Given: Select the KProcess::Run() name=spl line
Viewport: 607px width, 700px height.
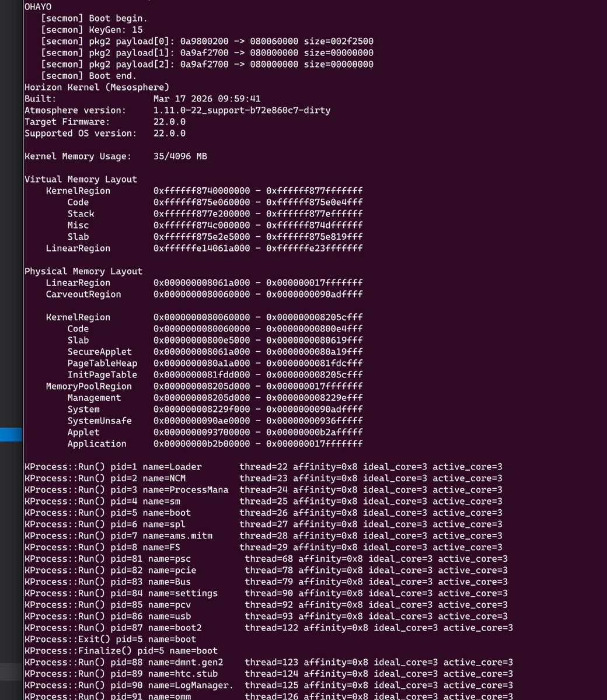Looking at the screenshot, I should (263, 524).
